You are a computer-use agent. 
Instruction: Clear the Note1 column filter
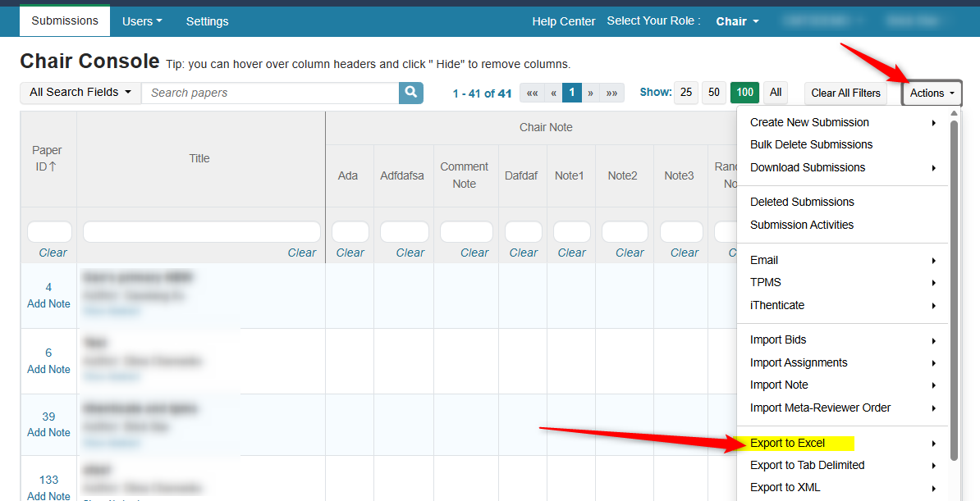572,253
